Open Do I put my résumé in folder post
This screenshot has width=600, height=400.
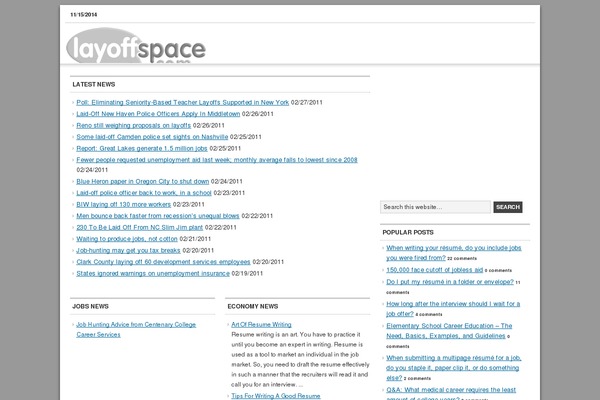click(450, 282)
